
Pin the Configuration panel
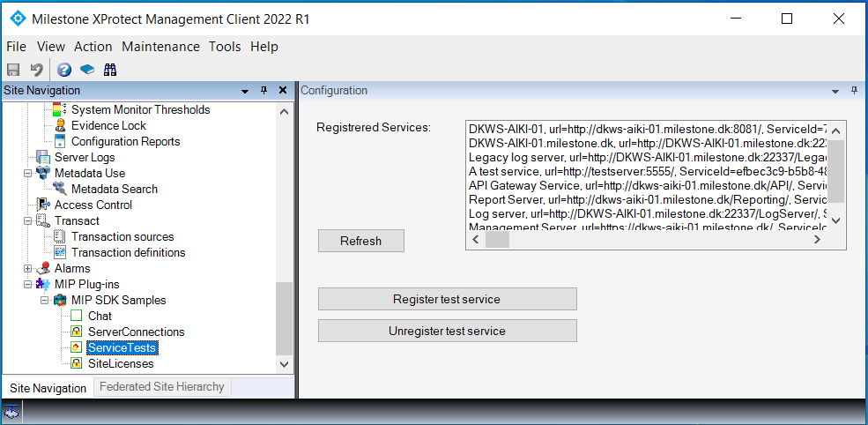click(x=854, y=90)
